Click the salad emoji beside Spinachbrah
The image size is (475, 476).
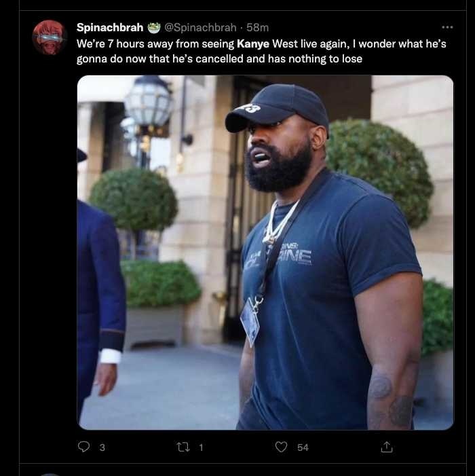tap(154, 28)
